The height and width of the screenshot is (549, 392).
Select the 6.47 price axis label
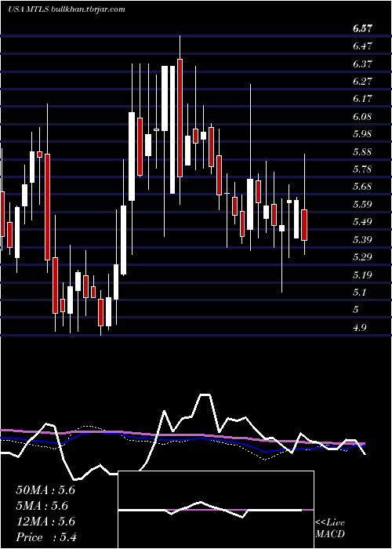362,46
